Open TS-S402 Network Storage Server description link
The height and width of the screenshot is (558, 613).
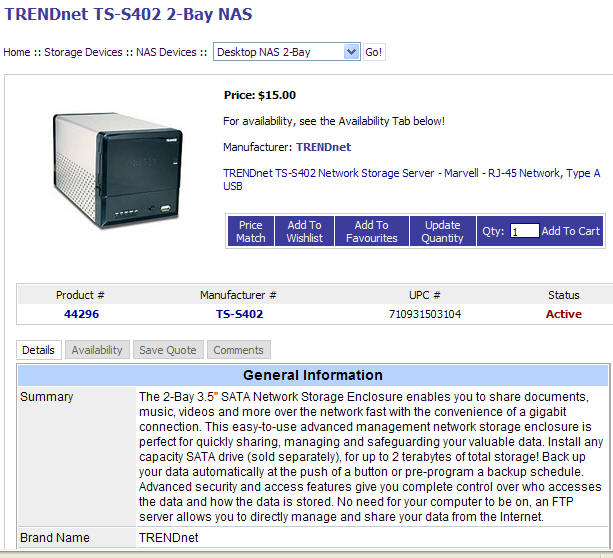pos(411,179)
